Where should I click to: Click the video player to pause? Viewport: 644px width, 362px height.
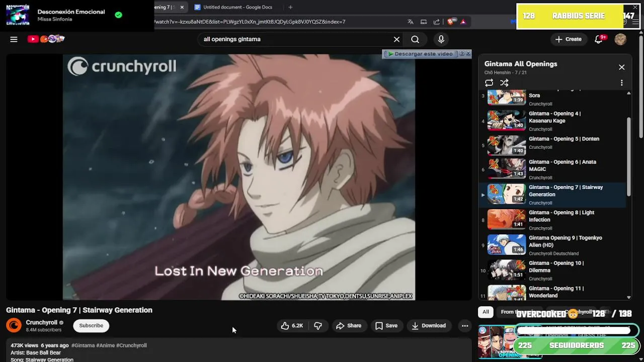(239, 177)
